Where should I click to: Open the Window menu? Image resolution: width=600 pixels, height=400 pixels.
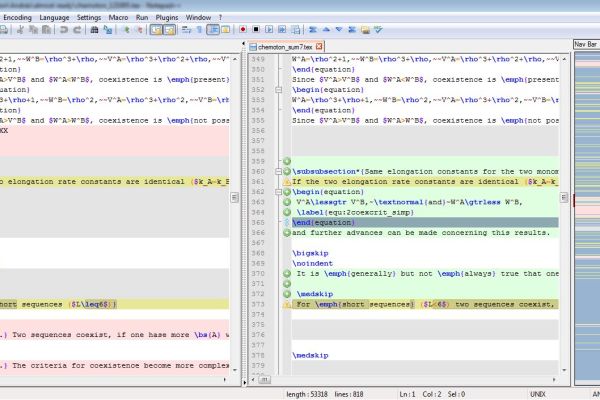point(198,17)
